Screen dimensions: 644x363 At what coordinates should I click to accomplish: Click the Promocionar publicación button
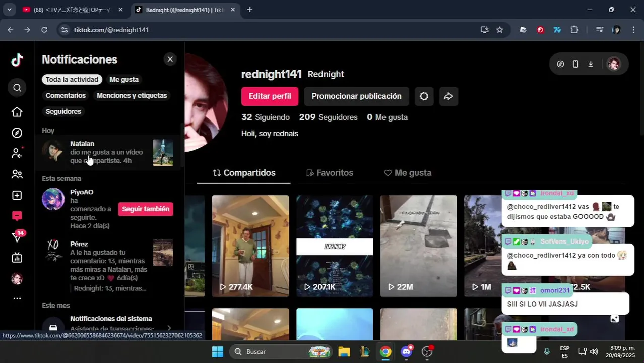(356, 96)
